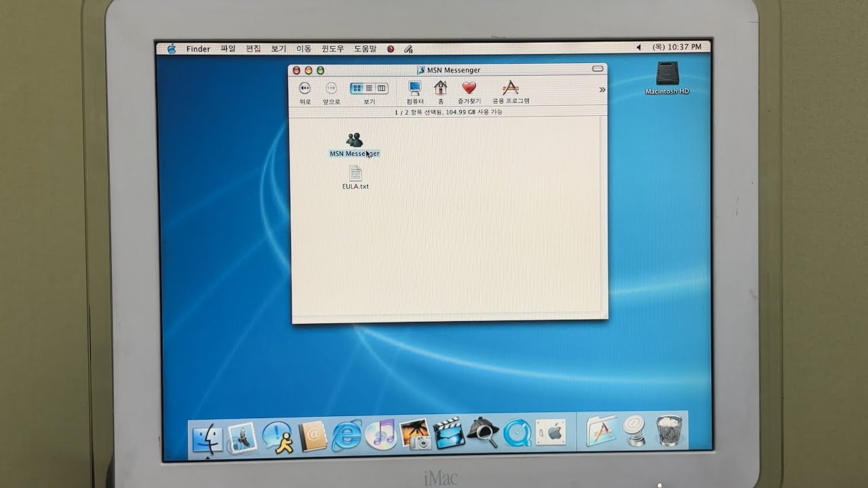Open iTunes in the Dock
This screenshot has width=868, height=488.
382,434
